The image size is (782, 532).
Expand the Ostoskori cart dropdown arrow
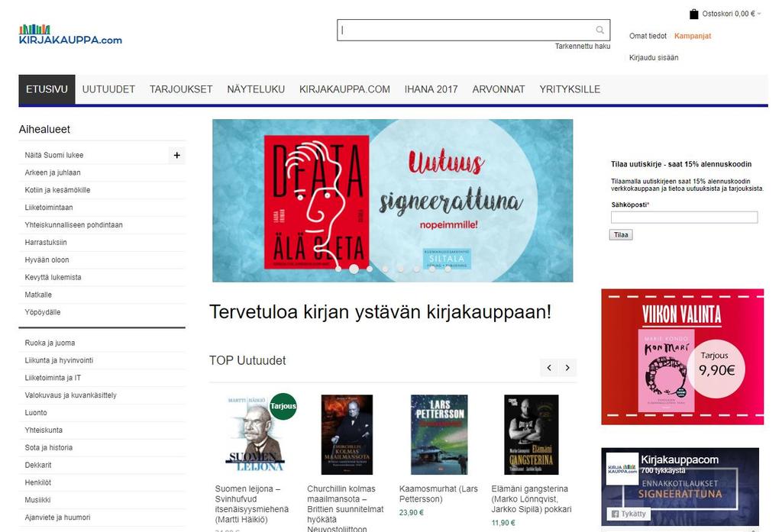[x=759, y=14]
